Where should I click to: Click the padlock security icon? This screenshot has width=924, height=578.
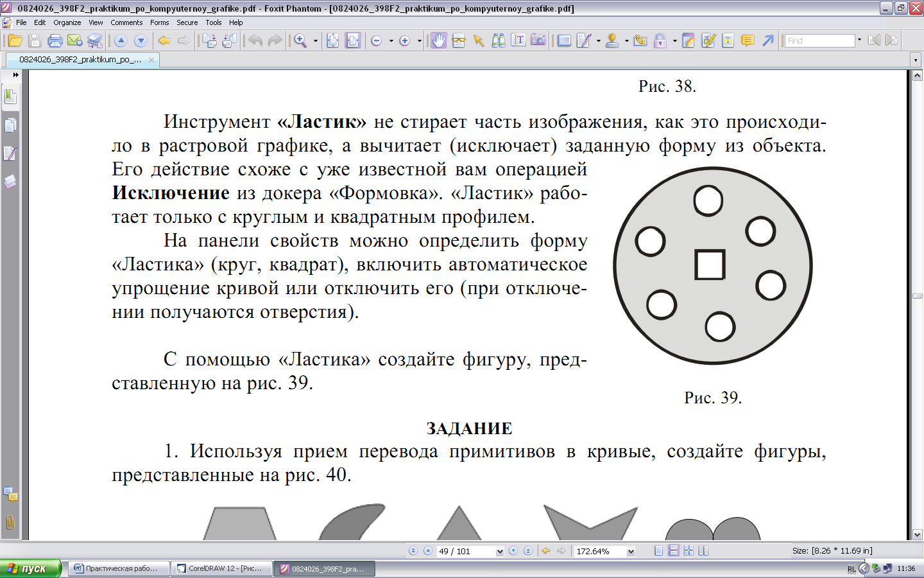coord(660,40)
